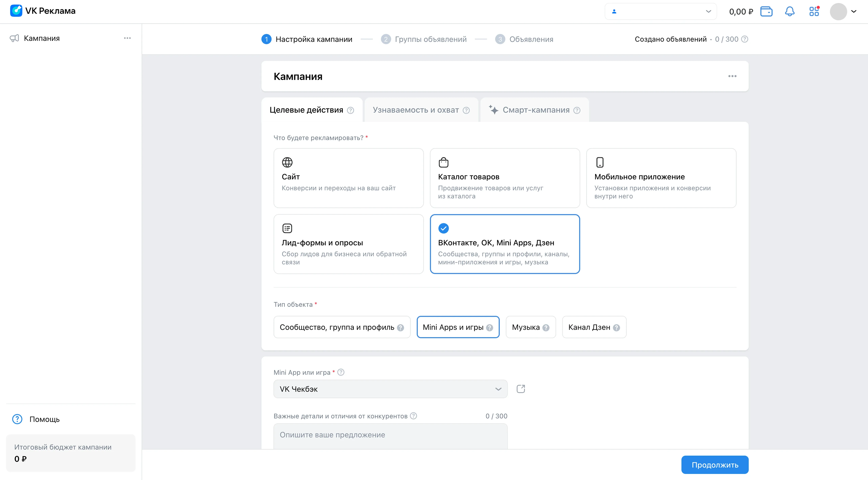868x480 pixels.
Task: Switch to Смарт-кампания tab
Action: (534, 110)
